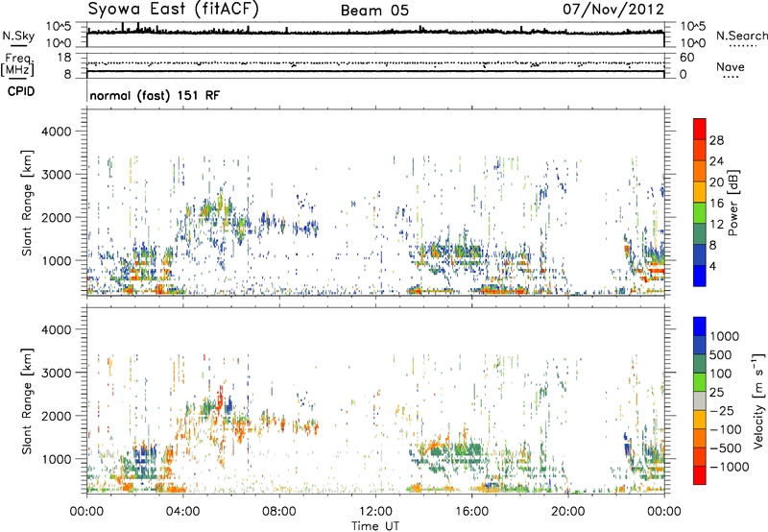Click the 'Power [dB]' color bar label
The height and width of the screenshot is (532, 768).
click(733, 203)
